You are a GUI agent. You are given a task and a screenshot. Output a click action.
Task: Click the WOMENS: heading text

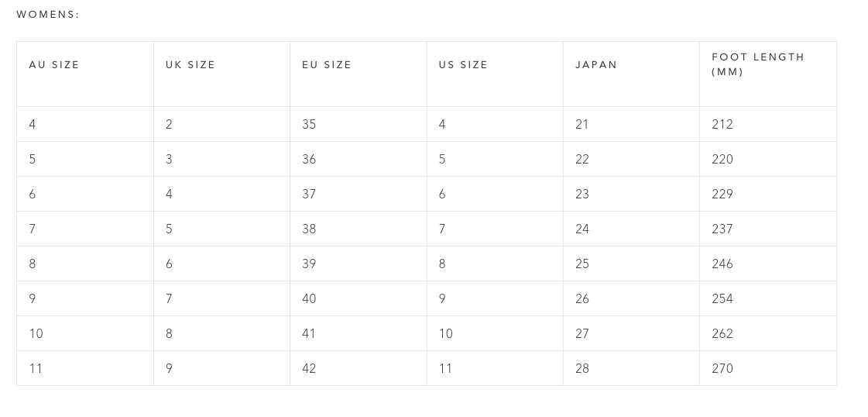[48, 15]
